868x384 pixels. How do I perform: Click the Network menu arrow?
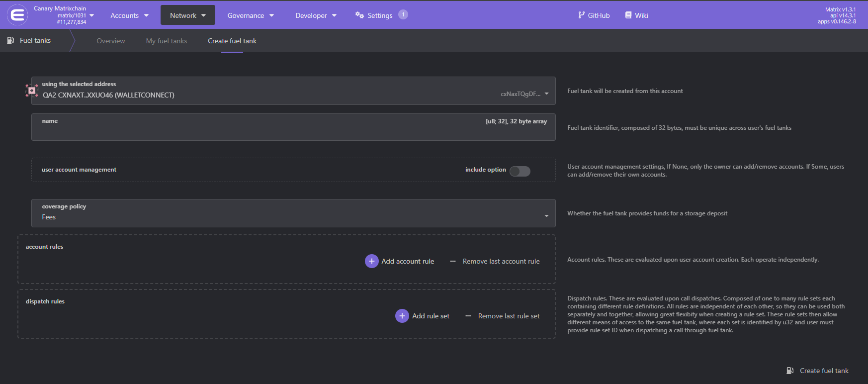[x=204, y=15]
